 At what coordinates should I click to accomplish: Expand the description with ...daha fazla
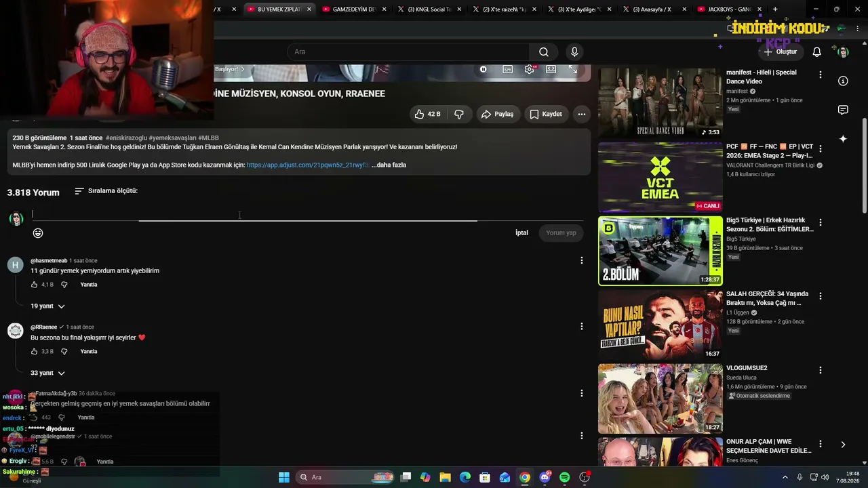(389, 165)
